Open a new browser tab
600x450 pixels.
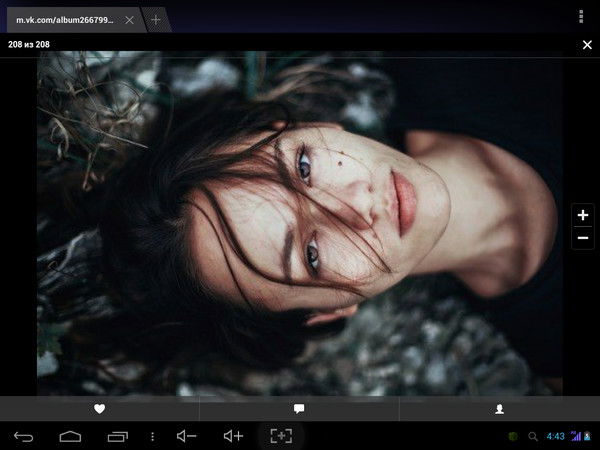[155, 19]
